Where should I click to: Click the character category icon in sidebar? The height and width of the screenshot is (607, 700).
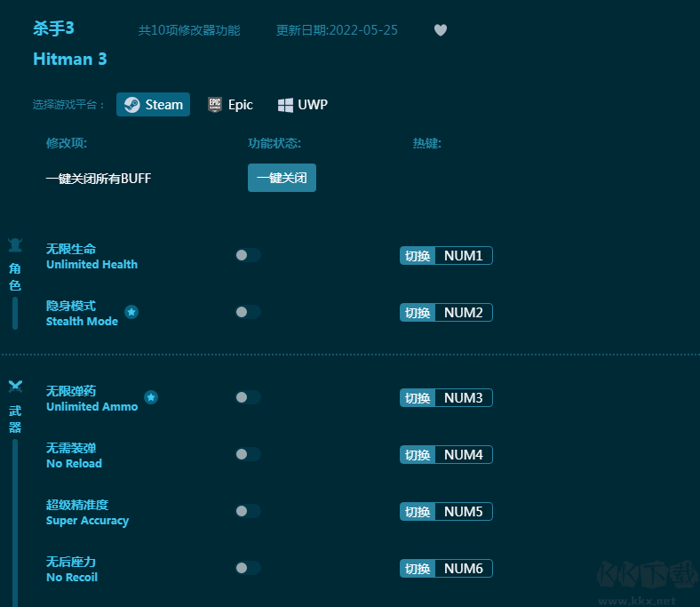pos(15,245)
